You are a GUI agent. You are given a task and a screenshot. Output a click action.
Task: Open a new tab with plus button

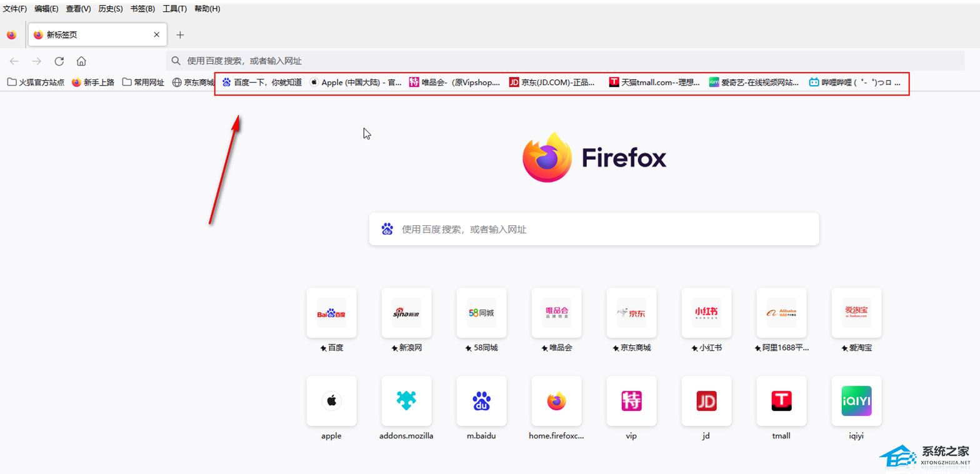tap(180, 35)
